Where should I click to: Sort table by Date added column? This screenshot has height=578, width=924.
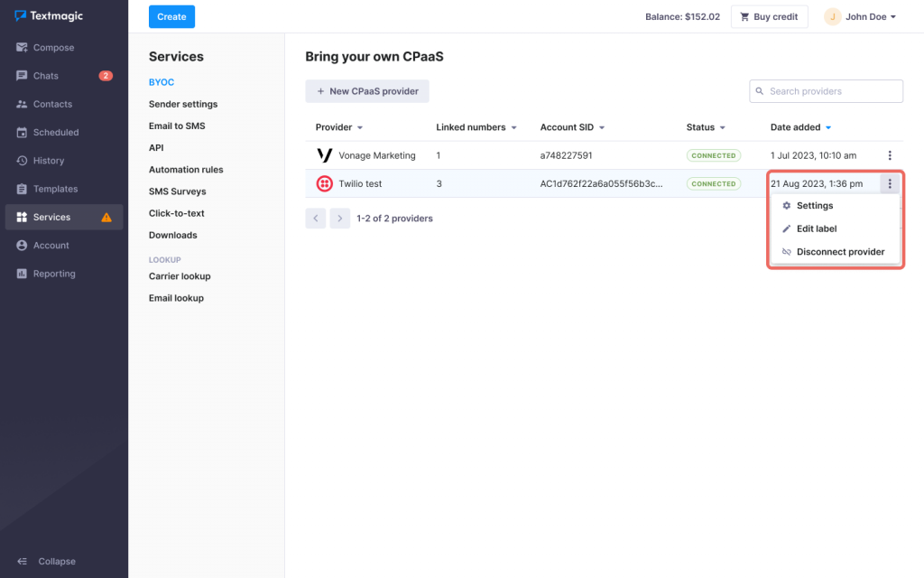[x=800, y=127]
